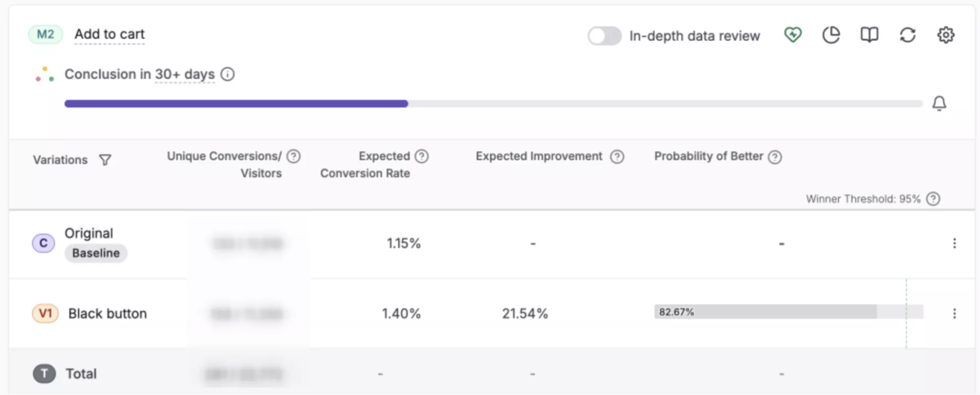Viewport: 980px width, 395px height.
Task: Click the 82.67% probability bar
Action: (x=765, y=312)
